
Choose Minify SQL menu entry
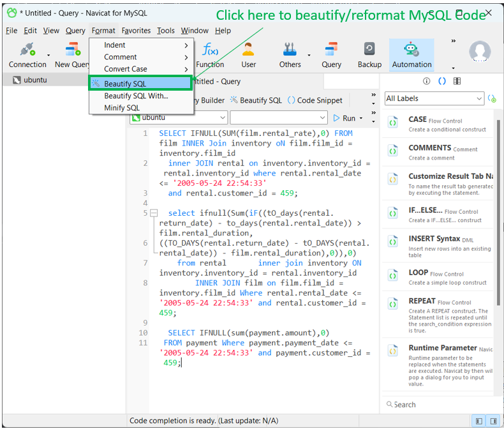(x=142, y=108)
